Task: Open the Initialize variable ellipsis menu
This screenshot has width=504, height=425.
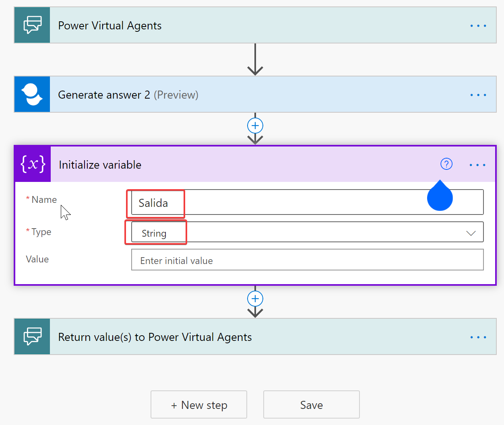Action: tap(477, 165)
